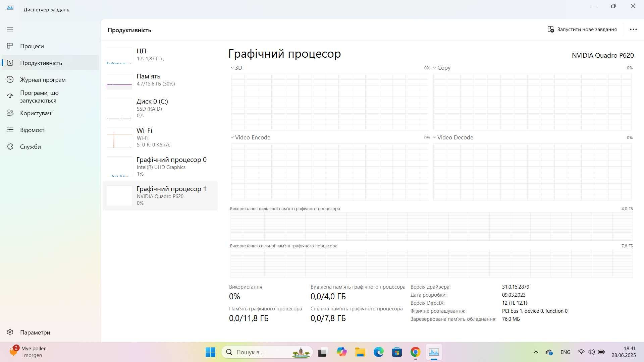This screenshot has height=362, width=644.
Task: Open battery status tray icon
Action: tap(601, 352)
